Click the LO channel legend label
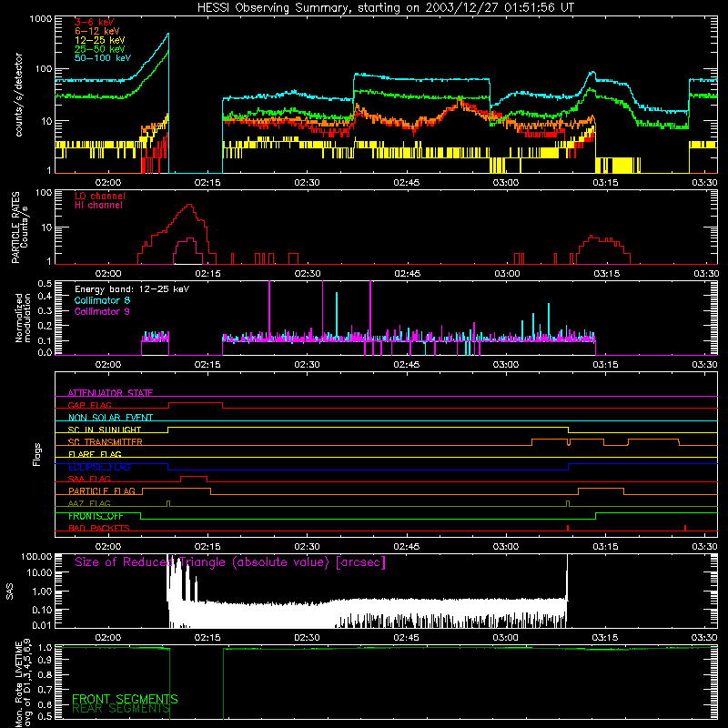The height and width of the screenshot is (728, 728). click(100, 196)
